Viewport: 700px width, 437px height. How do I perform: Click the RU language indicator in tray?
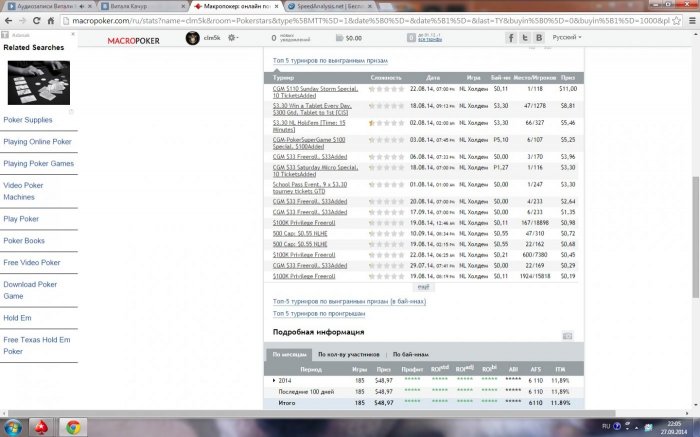click(606, 426)
